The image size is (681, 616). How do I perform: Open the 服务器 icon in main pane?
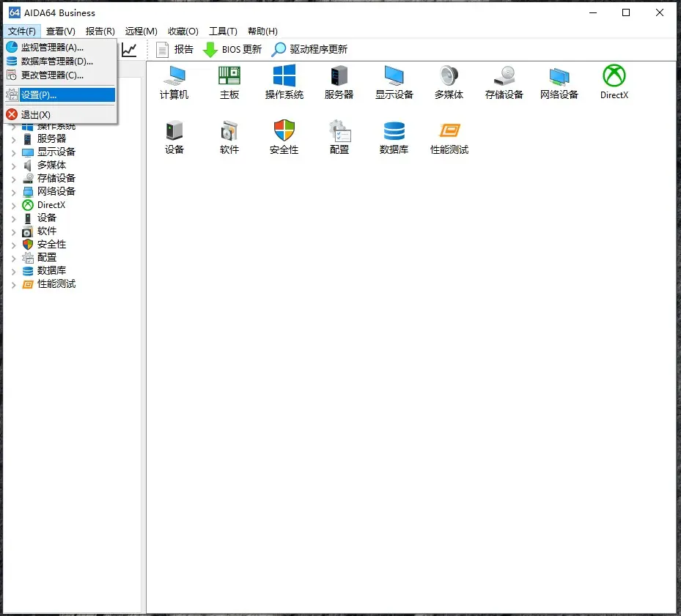tap(339, 83)
